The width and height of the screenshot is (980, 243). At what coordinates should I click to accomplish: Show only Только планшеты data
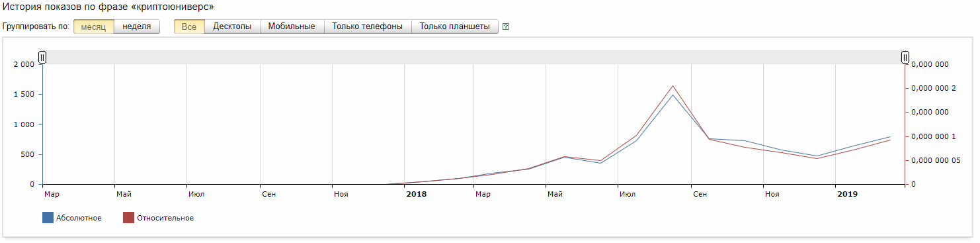tap(454, 26)
